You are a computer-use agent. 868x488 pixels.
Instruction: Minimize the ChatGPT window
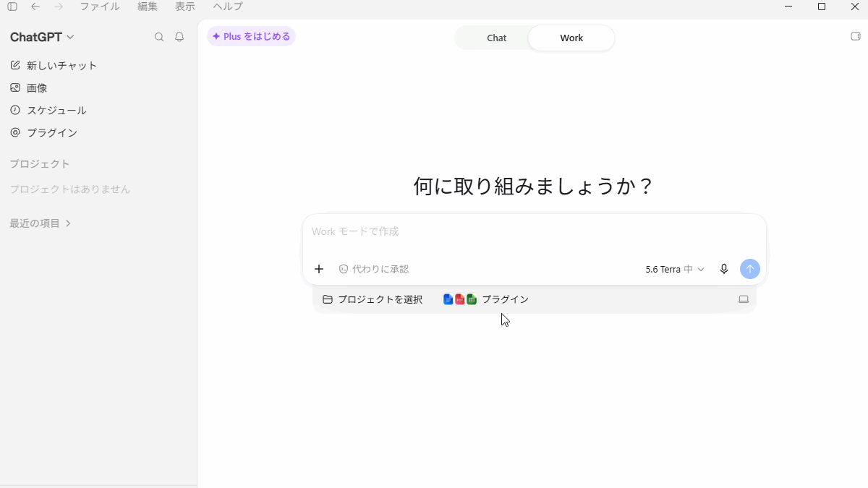(x=788, y=7)
